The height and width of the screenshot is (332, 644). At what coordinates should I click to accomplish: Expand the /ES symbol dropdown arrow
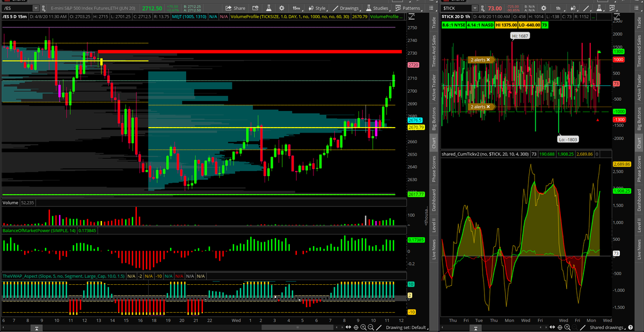tap(35, 9)
